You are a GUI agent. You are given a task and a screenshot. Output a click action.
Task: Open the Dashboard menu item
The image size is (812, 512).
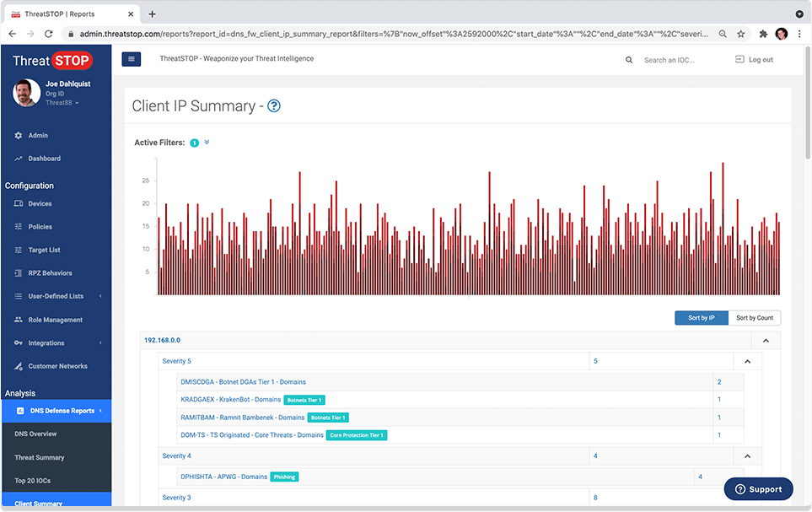pos(44,159)
